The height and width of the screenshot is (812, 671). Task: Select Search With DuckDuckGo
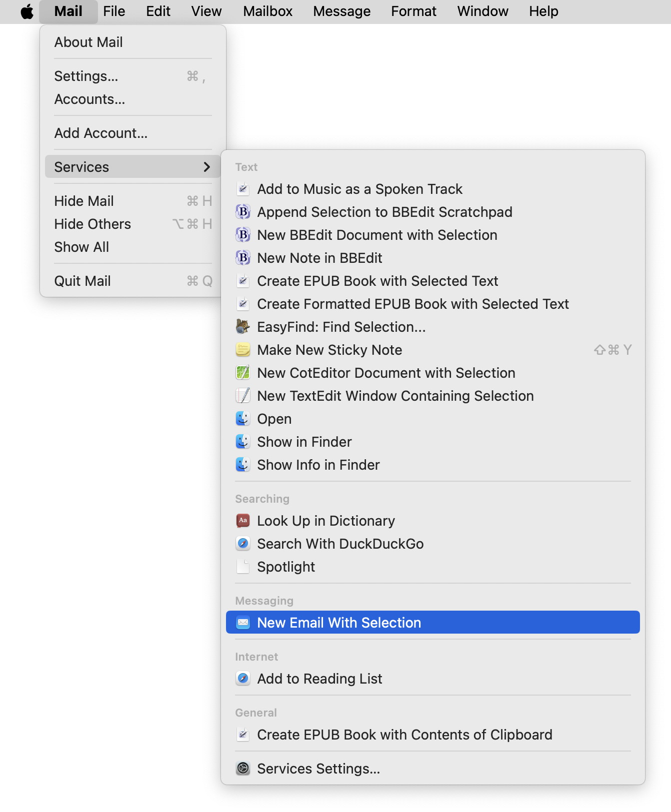click(433, 544)
